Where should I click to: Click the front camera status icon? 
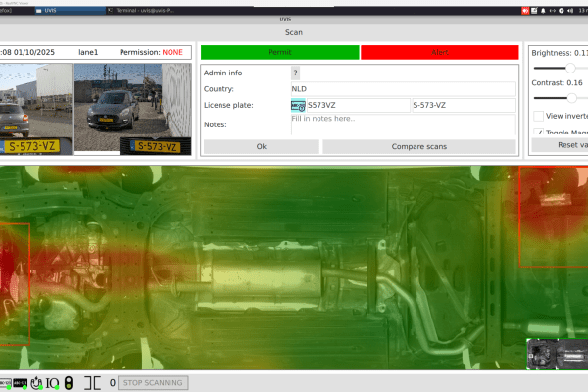pyautogui.click(x=6, y=383)
